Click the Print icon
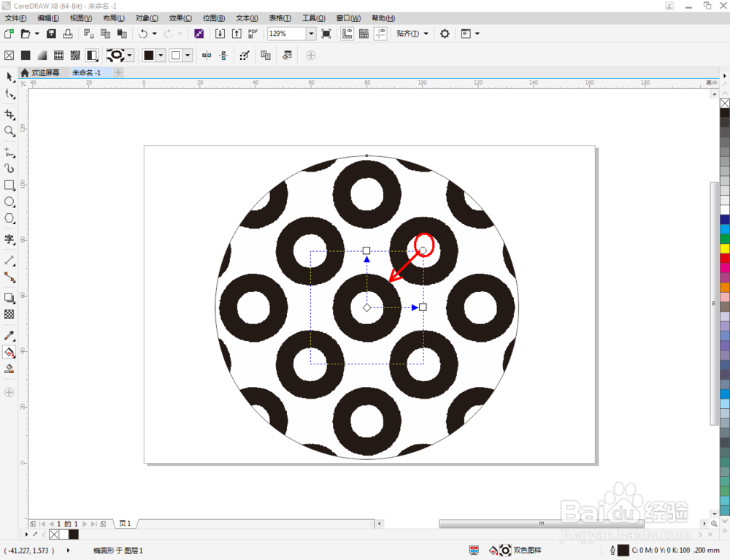Screen dimensions: 730x560 coord(68,34)
